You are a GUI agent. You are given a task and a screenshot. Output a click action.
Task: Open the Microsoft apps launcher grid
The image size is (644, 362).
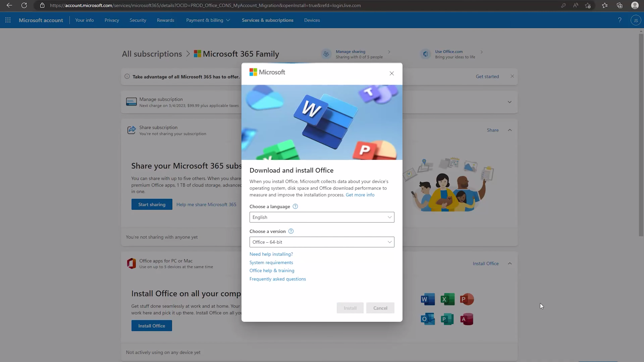pos(8,20)
